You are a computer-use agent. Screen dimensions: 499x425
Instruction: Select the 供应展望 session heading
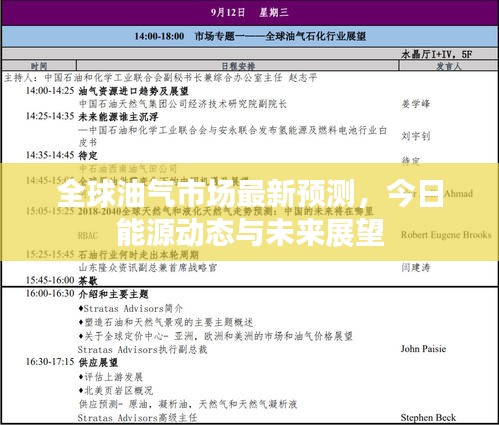pyautogui.click(x=98, y=362)
